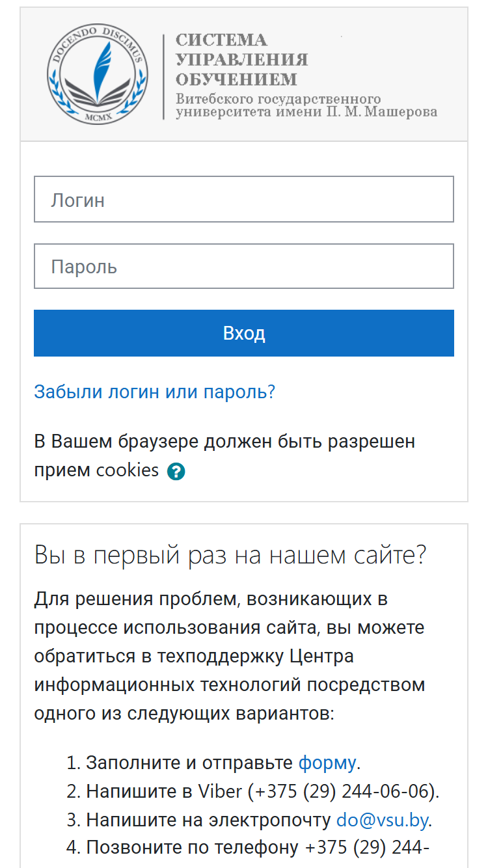Viewport: 488px width, 868px height.
Task: Focus the Пароль input field
Action: 244,266
